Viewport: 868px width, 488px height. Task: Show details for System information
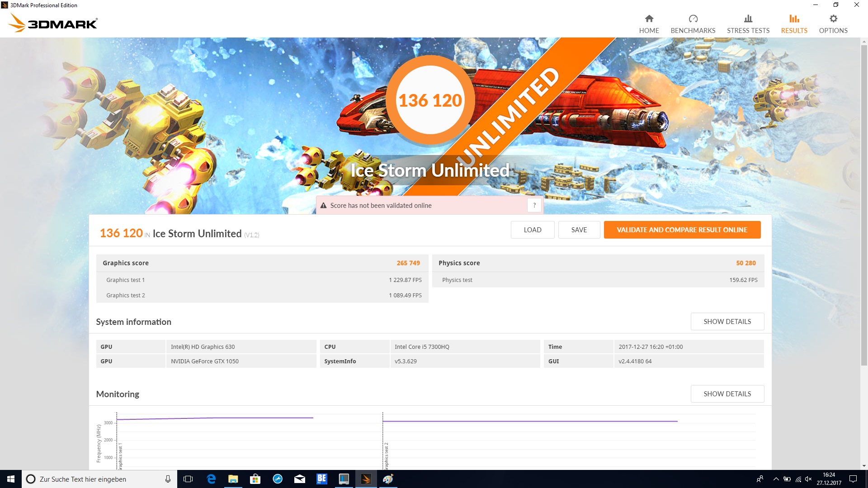pyautogui.click(x=727, y=321)
